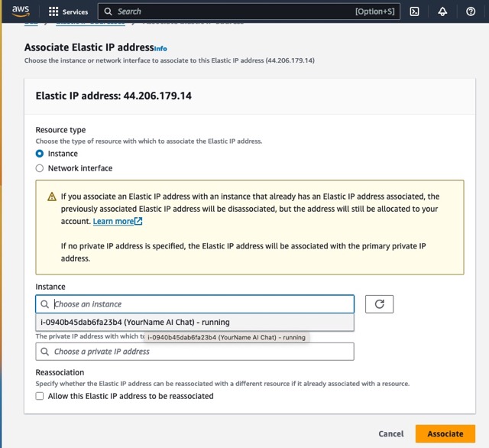Click the Reassociation section label
This screenshot has width=489, height=448.
pos(60,372)
